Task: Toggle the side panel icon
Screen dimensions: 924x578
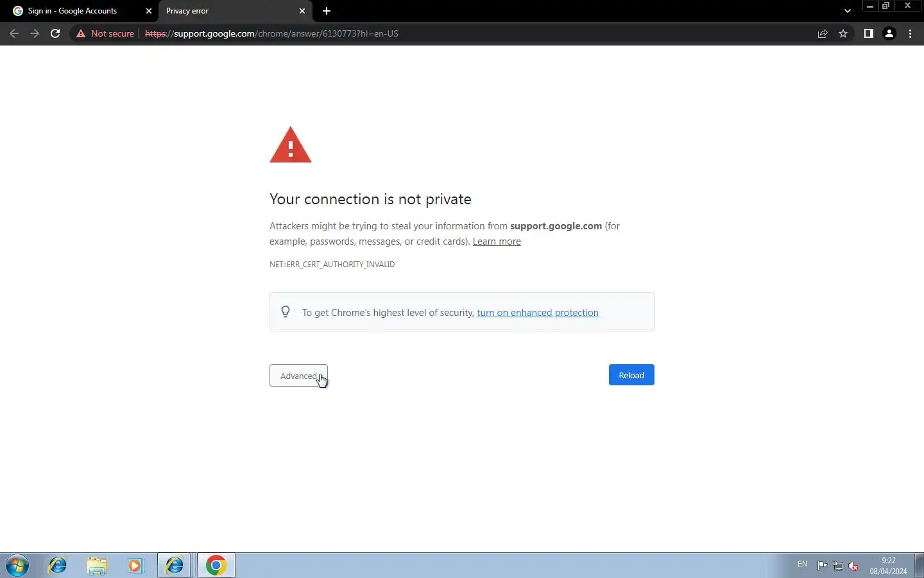Action: [868, 33]
